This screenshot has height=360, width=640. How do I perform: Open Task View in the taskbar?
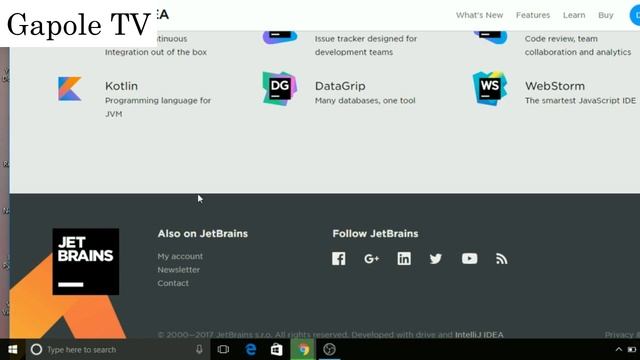coord(223,349)
